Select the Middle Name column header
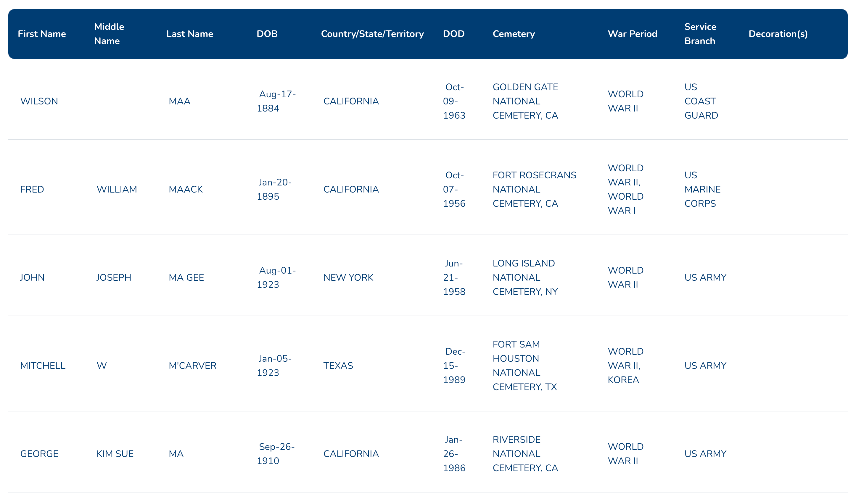 click(x=109, y=34)
